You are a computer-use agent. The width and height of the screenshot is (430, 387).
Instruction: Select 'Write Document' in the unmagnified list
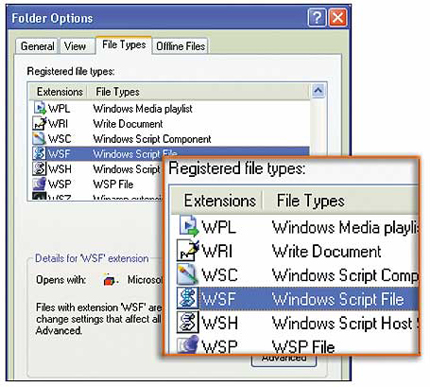128,124
